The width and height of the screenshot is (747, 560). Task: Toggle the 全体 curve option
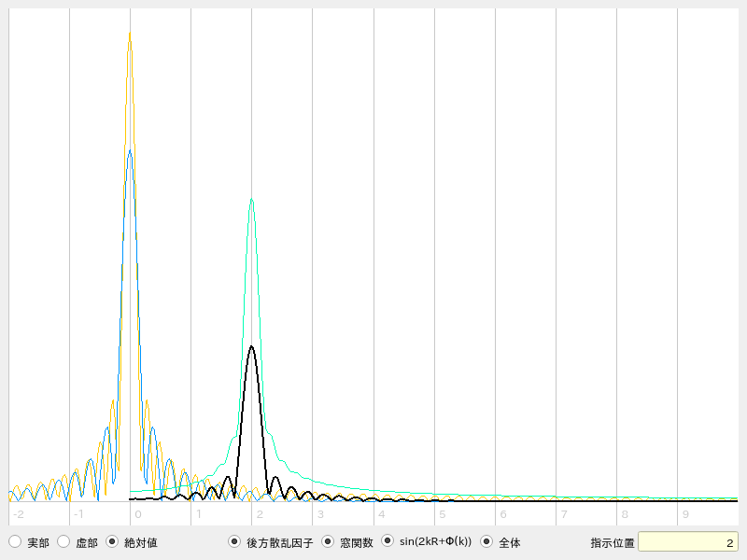coord(486,541)
